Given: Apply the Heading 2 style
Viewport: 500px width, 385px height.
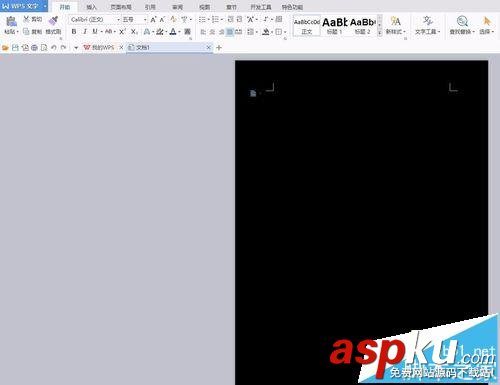Looking at the screenshot, I should point(362,26).
